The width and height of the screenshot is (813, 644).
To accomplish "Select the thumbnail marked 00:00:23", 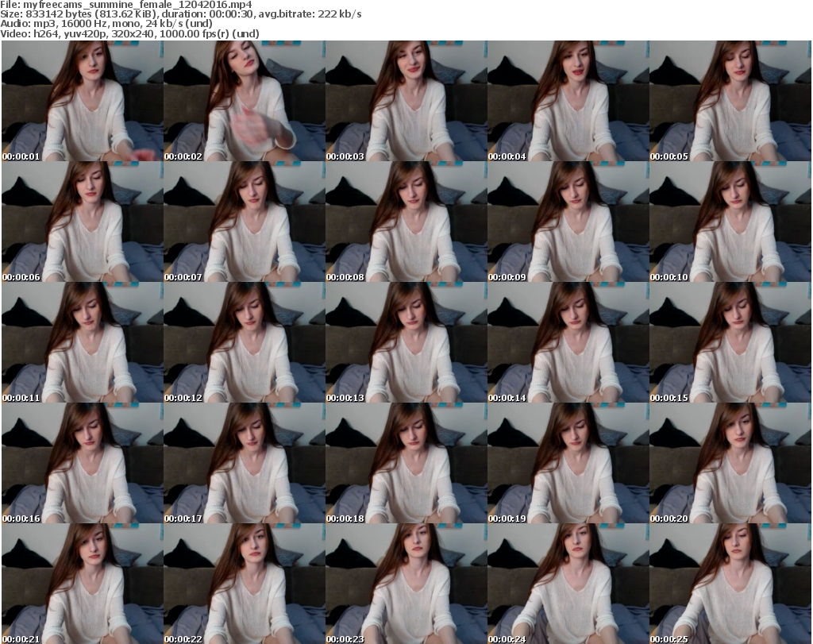I will coord(406,584).
